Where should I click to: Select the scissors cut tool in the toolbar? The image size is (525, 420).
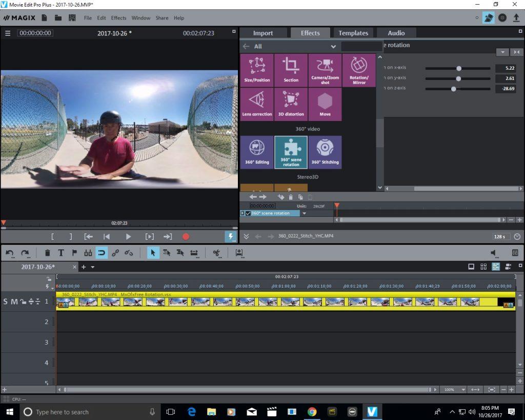216,252
